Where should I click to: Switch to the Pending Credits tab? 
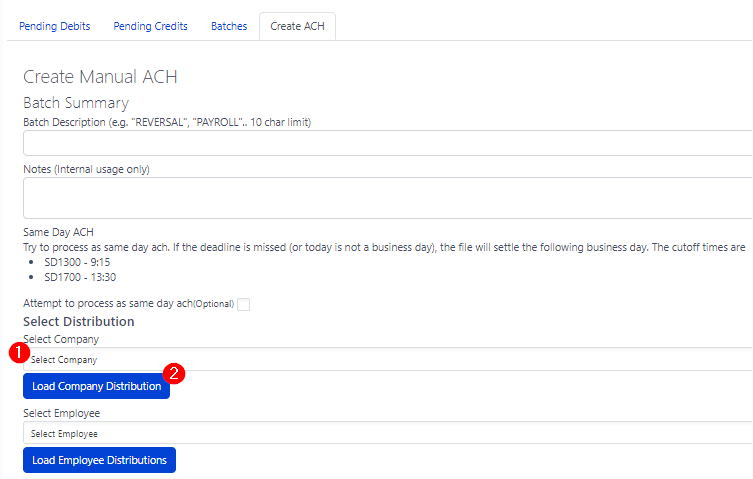150,26
